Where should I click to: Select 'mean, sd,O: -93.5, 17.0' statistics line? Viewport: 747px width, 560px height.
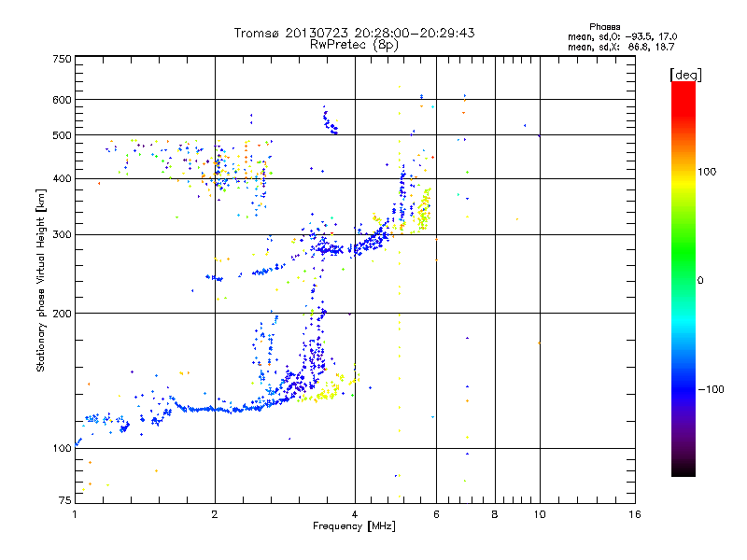[x=622, y=36]
